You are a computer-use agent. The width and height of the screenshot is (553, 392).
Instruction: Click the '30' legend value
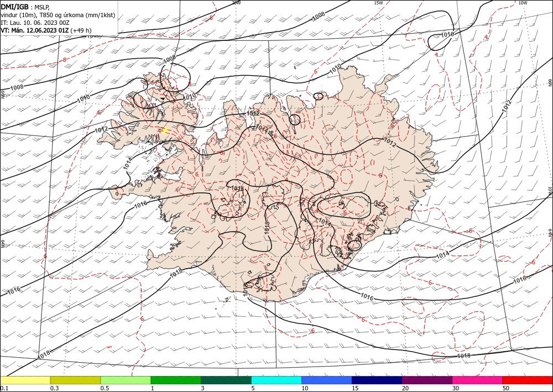coord(456,388)
